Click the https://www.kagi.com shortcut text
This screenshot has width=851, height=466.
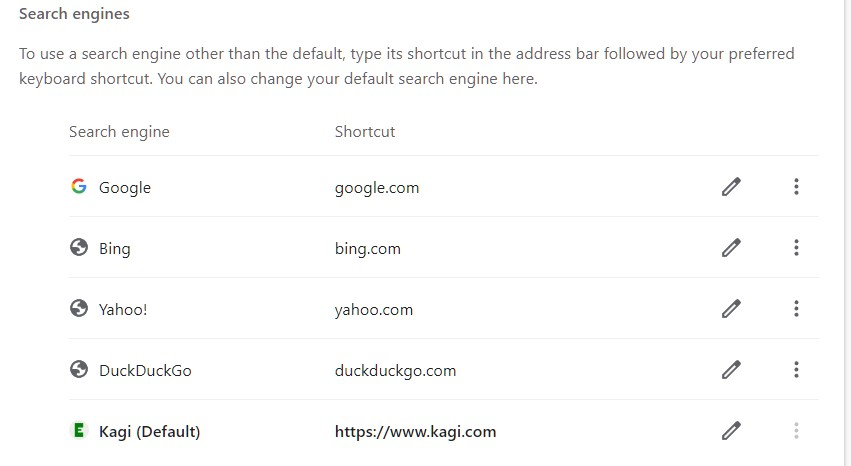click(415, 432)
